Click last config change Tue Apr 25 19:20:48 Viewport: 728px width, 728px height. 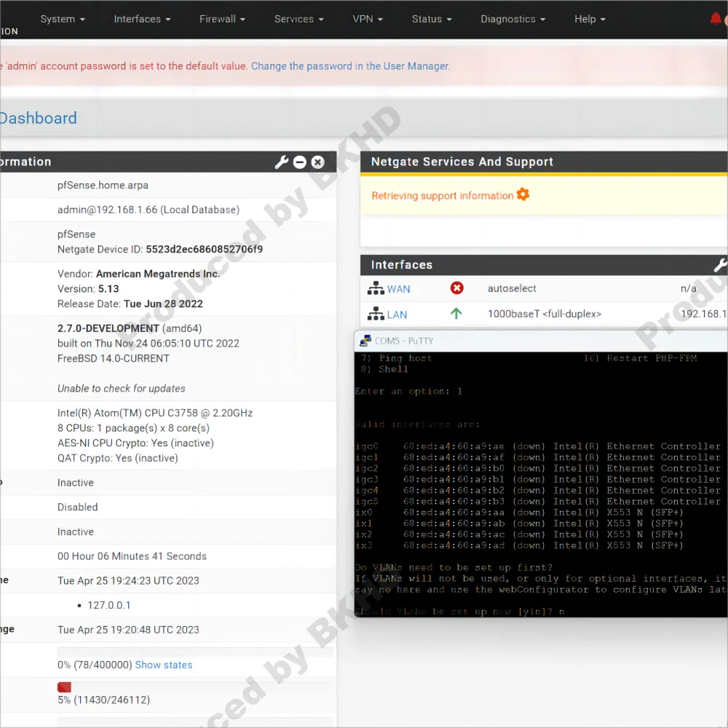[128, 630]
